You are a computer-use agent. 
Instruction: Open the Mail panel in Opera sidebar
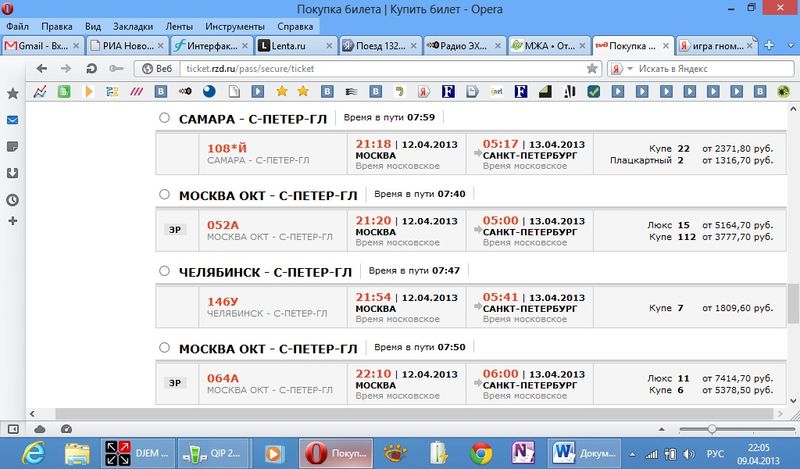pyautogui.click(x=13, y=119)
